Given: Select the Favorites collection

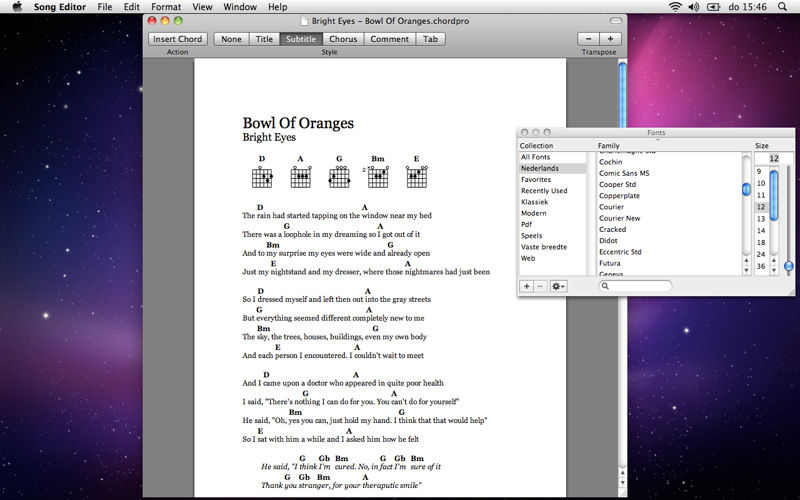Looking at the screenshot, I should pyautogui.click(x=553, y=180).
